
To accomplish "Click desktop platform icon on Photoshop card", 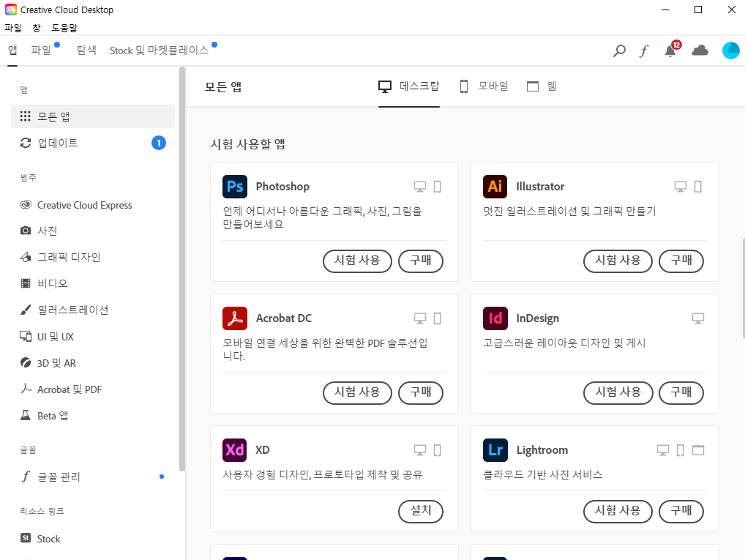I will point(420,187).
